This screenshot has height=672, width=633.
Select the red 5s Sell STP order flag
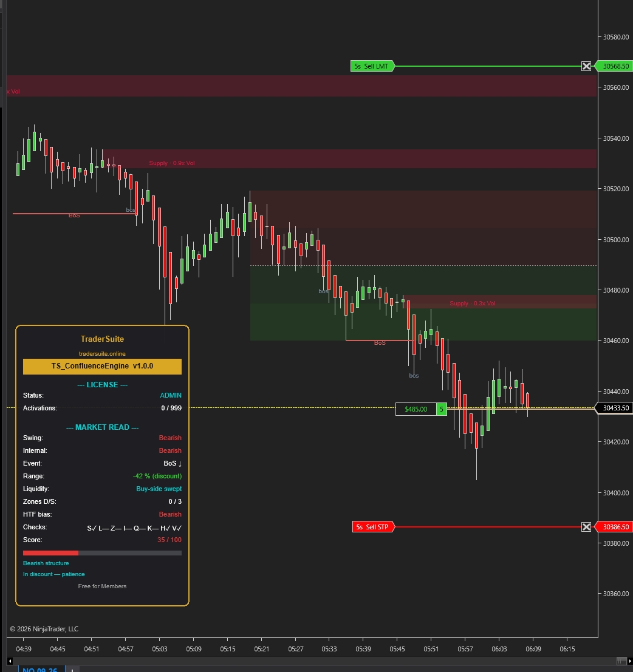point(372,527)
